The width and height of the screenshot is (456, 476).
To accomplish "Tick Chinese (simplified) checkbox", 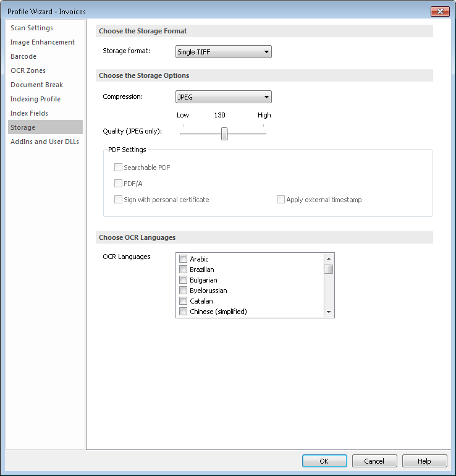I will pyautogui.click(x=184, y=312).
